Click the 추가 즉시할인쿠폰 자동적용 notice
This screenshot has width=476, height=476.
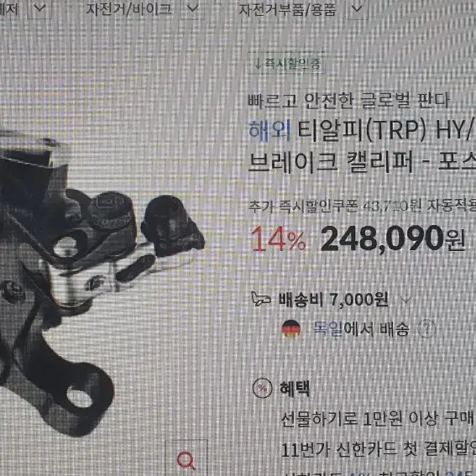point(362,207)
